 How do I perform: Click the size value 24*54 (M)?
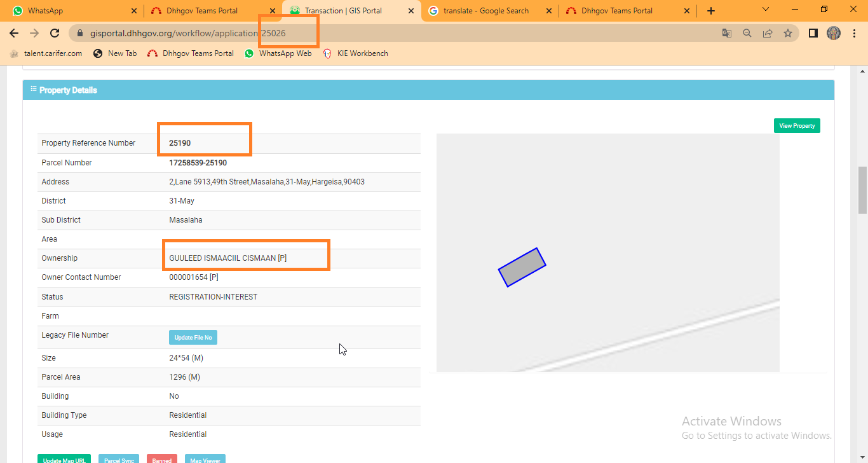click(x=186, y=358)
